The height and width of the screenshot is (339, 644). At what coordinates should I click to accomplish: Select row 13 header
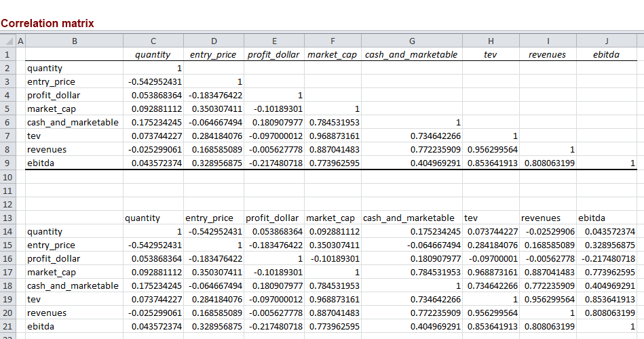(7, 218)
